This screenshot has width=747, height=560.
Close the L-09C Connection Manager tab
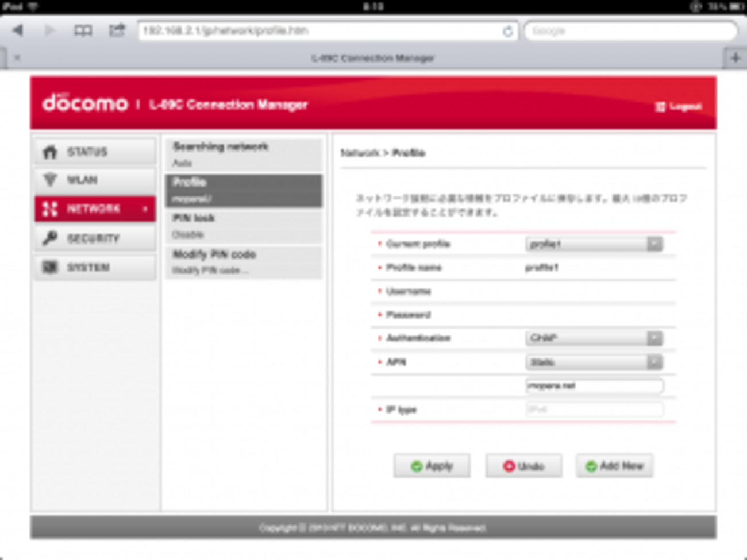pyautogui.click(x=17, y=57)
